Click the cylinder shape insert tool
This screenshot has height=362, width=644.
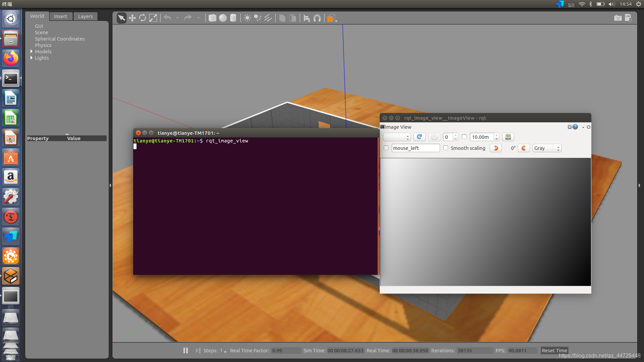[x=233, y=18]
